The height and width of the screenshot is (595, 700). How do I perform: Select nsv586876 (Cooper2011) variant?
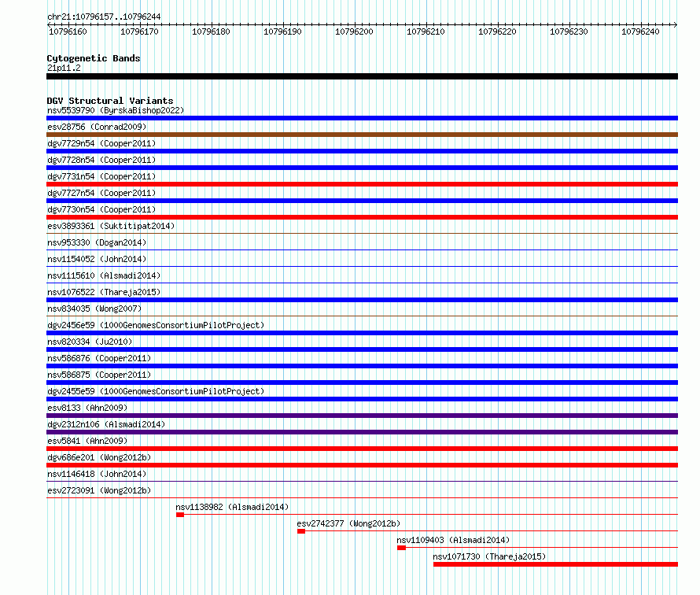(99, 358)
